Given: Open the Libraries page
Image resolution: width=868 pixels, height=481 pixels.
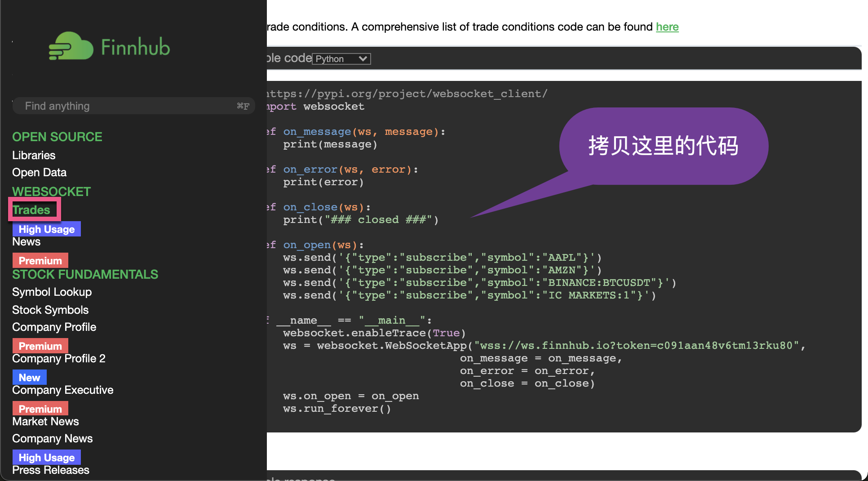Looking at the screenshot, I should point(34,155).
